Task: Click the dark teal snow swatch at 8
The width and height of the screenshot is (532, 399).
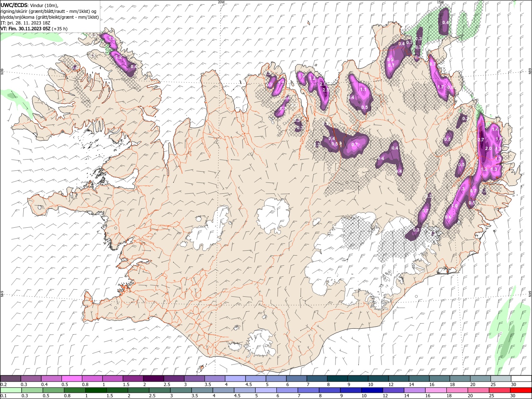Action: (337, 379)
